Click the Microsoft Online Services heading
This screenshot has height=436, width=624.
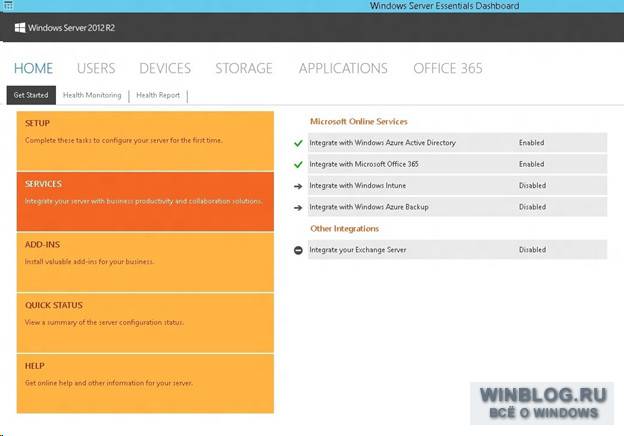[x=359, y=122]
